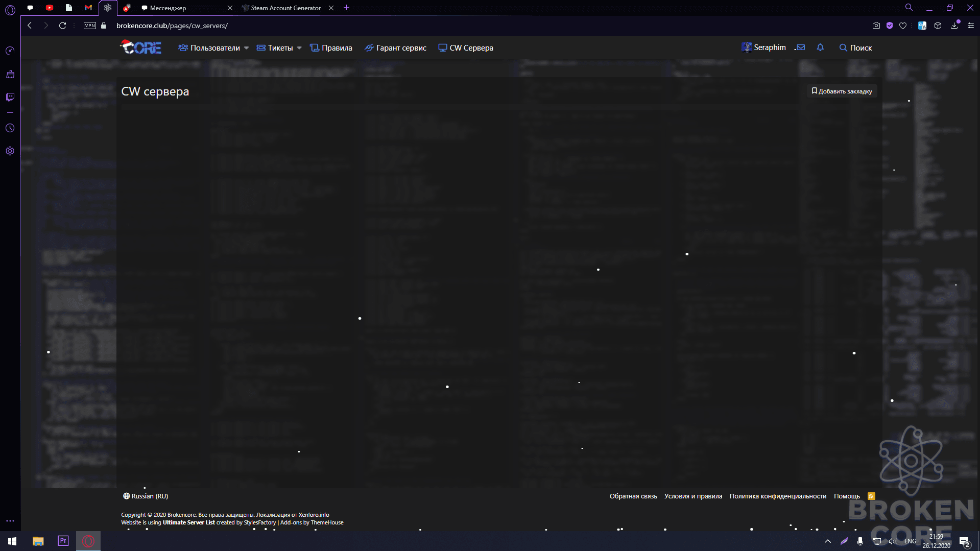
Task: Open the Гарант сервис menu item
Action: (x=395, y=48)
